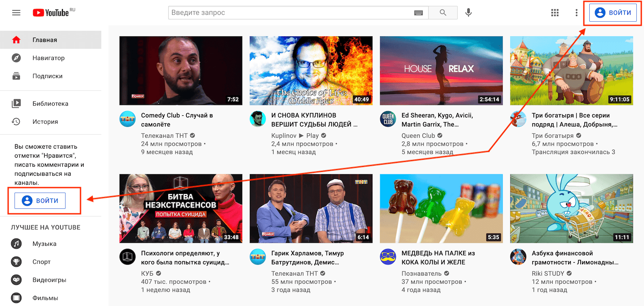
Task: Click Queen Club channel name
Action: point(418,136)
